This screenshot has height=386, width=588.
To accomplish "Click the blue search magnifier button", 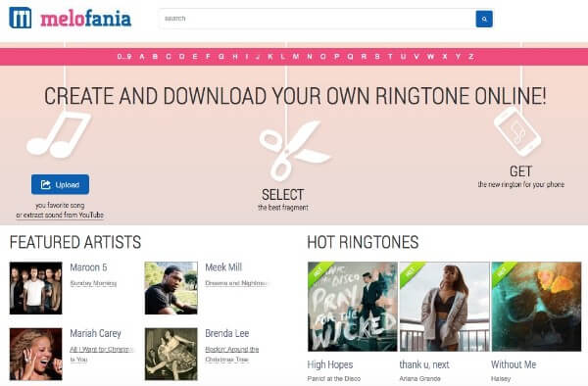I will click(484, 19).
